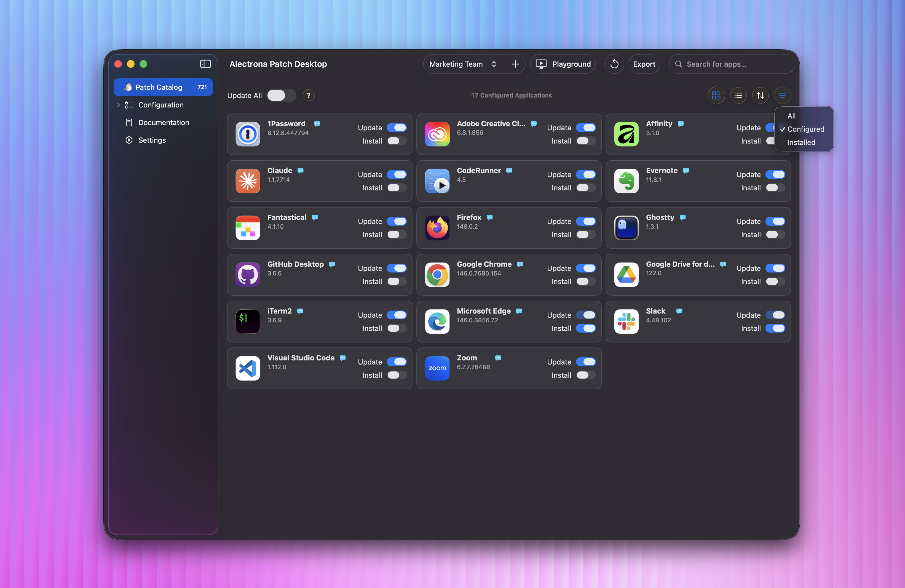Viewport: 905px width, 588px height.
Task: Click the iTerm2 app name
Action: point(280,311)
